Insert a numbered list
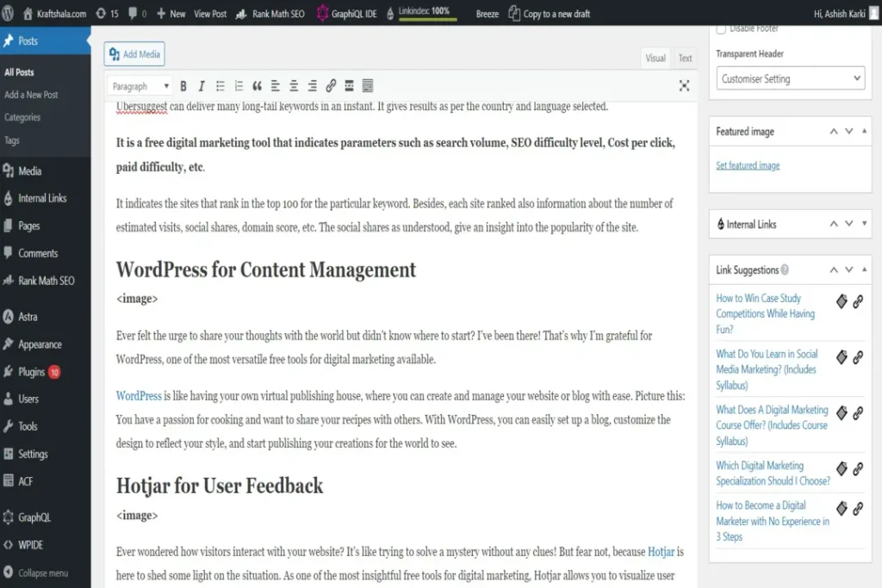This screenshot has height=588, width=882. 239,86
